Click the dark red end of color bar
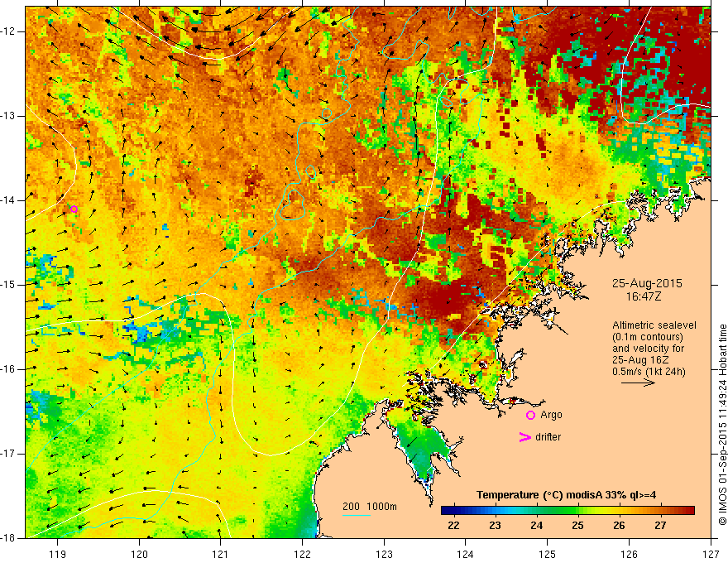 [x=690, y=511]
